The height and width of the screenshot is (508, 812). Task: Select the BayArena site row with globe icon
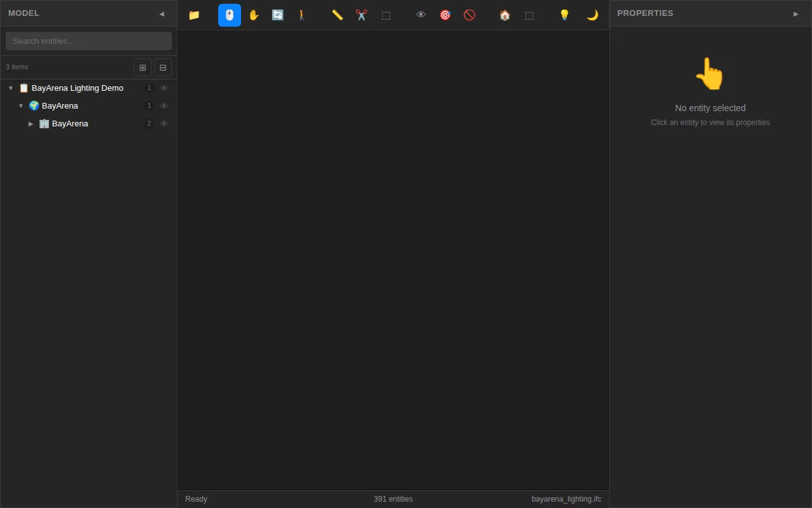[x=89, y=106]
